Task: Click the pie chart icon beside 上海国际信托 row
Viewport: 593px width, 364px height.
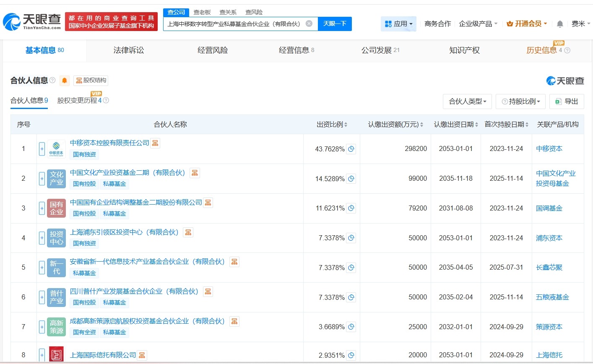Action: click(x=351, y=355)
